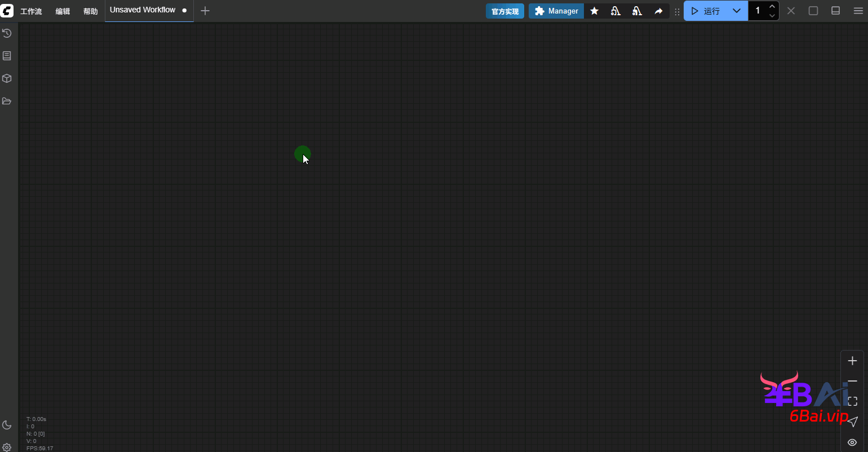
Task: Click the star favorites icon
Action: [x=594, y=11]
